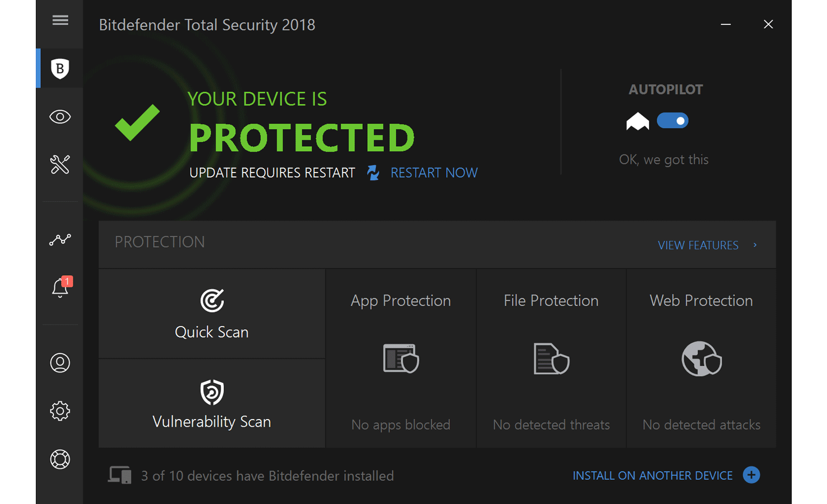Image resolution: width=827 pixels, height=504 pixels.
Task: Open the Web Protection tile
Action: tap(701, 358)
